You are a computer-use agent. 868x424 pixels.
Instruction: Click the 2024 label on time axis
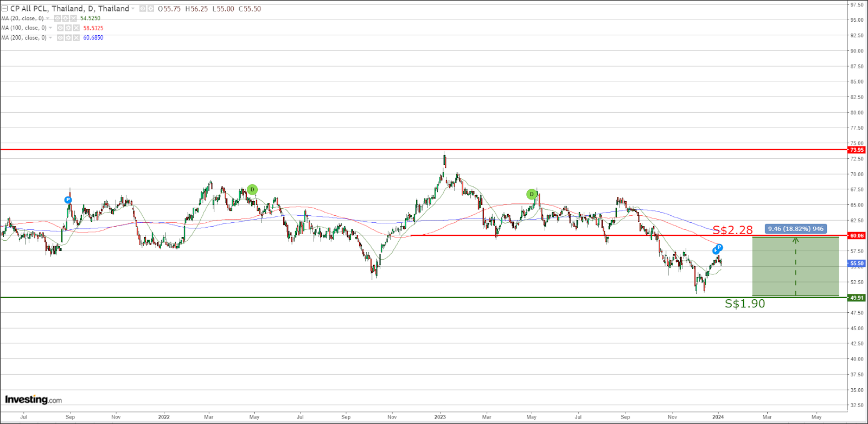[718, 417]
